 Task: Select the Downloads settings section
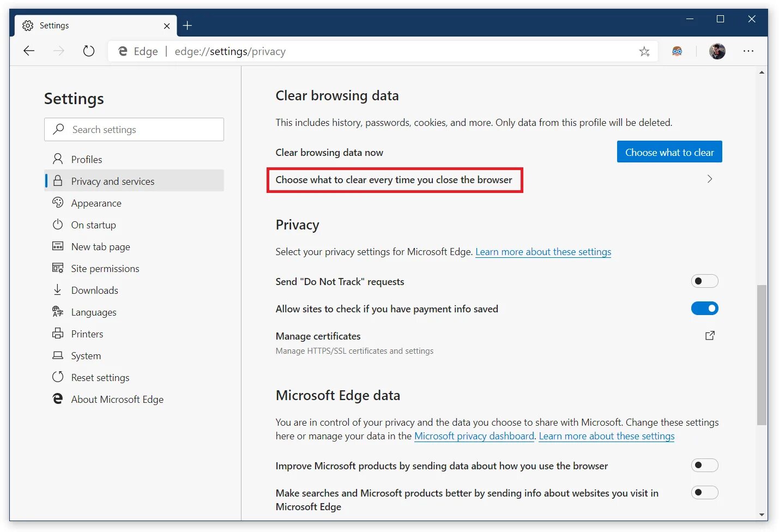[x=94, y=291]
